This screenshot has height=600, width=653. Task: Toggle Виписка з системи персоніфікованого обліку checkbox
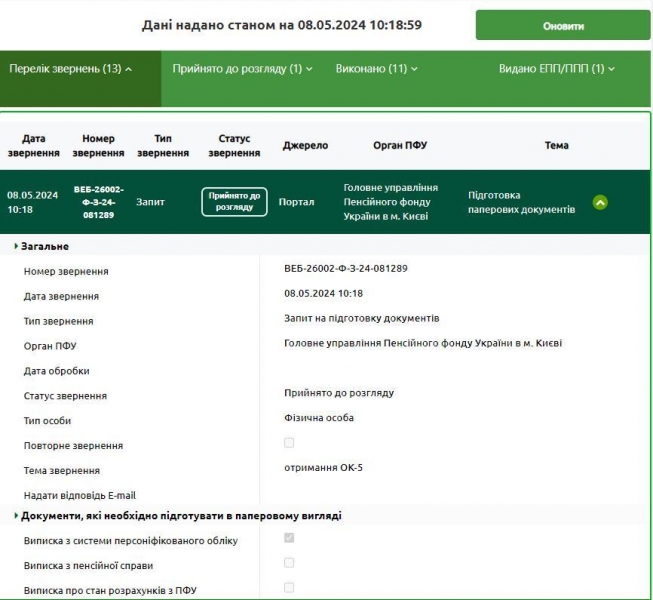289,539
